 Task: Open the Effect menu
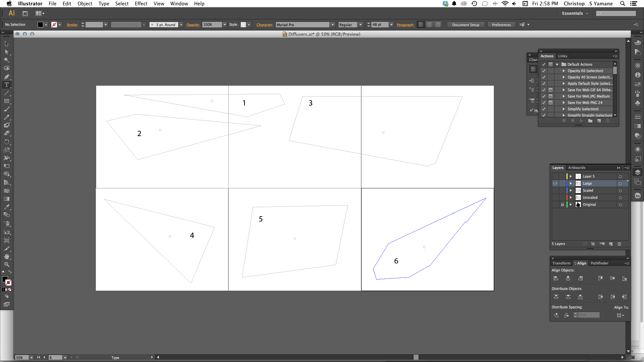pos(141,4)
